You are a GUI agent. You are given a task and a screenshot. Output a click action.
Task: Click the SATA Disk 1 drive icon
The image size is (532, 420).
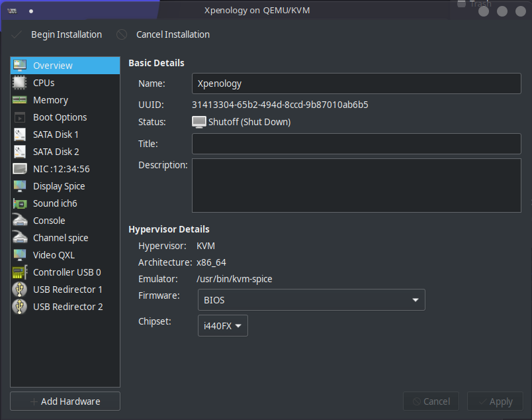tap(20, 134)
